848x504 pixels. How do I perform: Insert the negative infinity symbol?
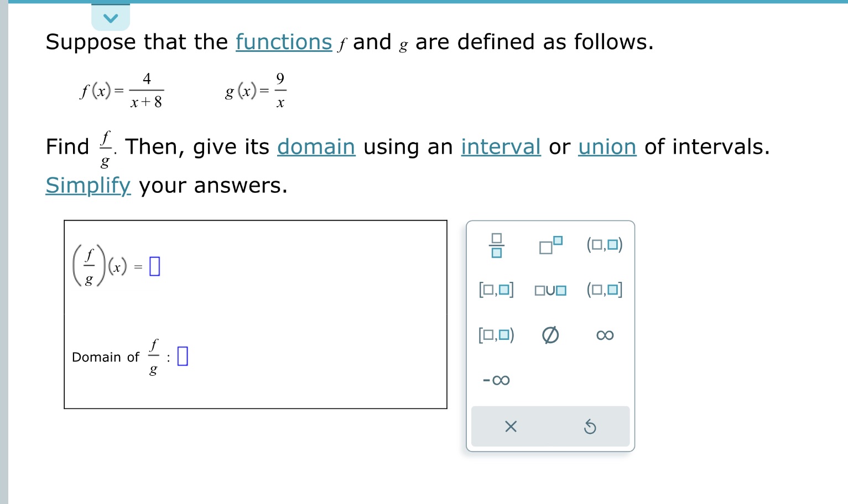click(496, 380)
